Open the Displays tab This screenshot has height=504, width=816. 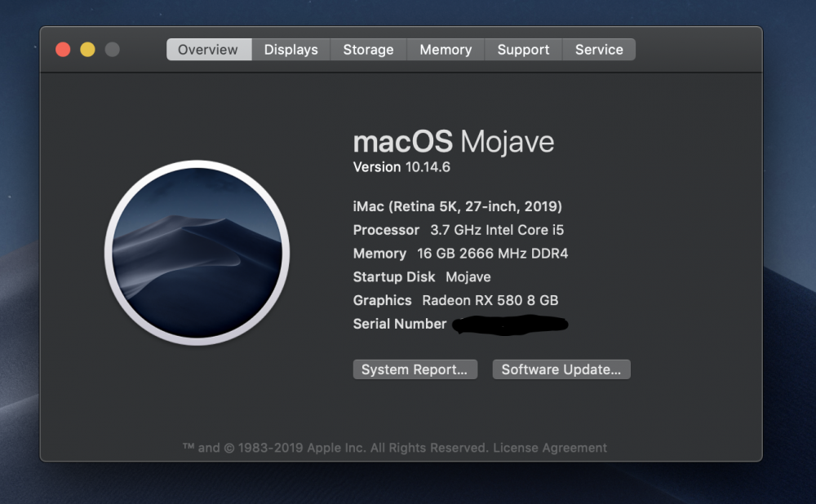[x=291, y=50]
